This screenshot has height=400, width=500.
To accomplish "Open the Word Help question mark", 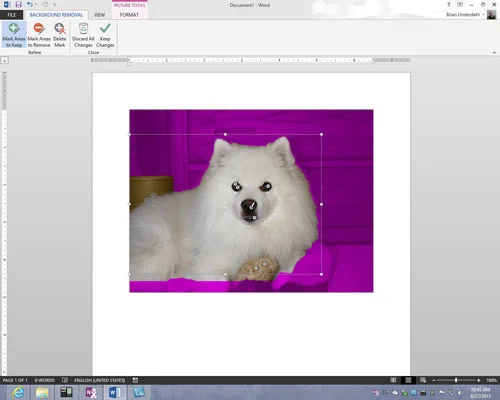I will point(449,5).
